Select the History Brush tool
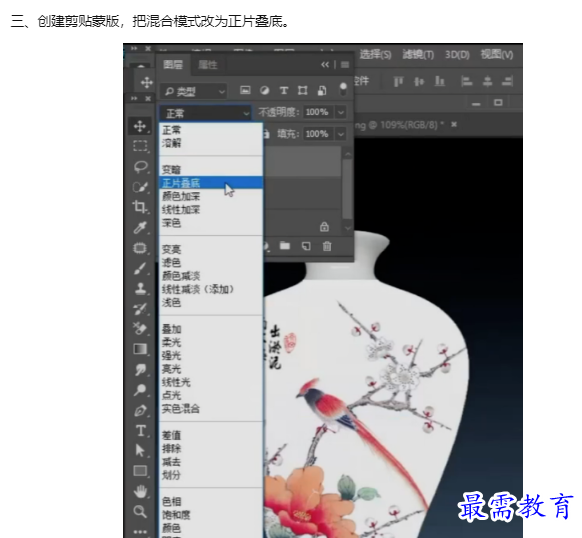 coord(140,309)
